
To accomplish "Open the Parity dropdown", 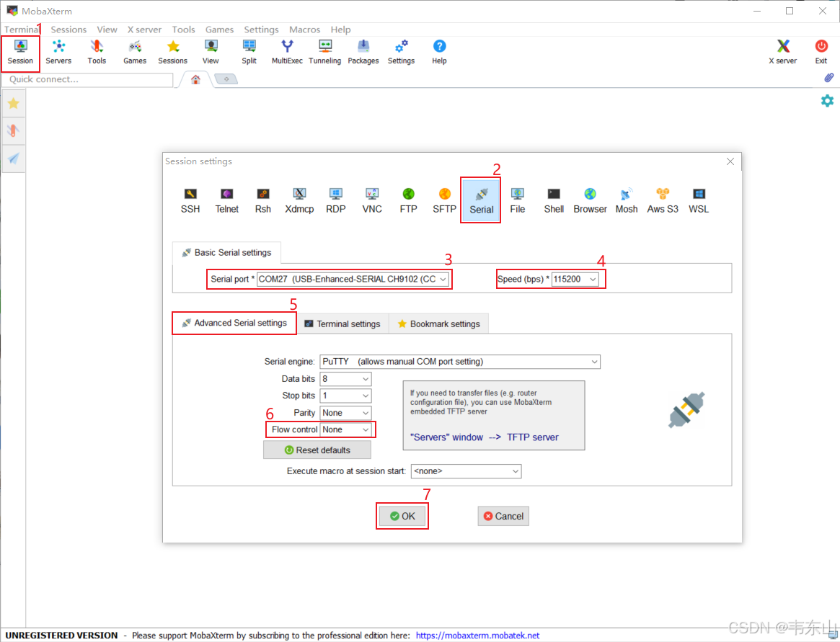I will coord(345,413).
